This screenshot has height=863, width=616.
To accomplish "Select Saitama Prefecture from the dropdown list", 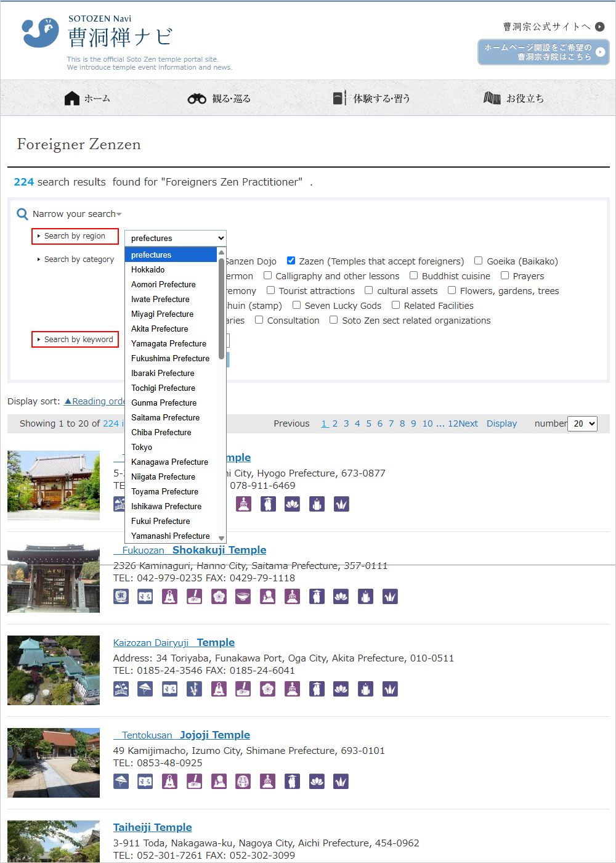I will tap(165, 417).
